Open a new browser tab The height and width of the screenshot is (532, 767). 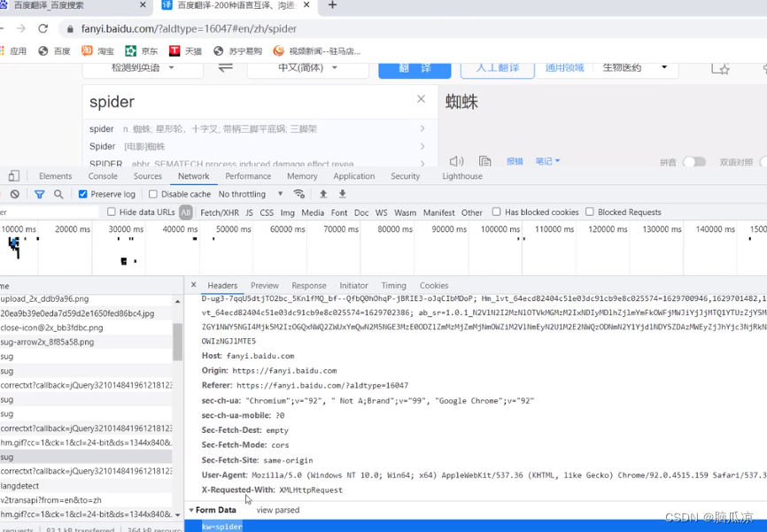[x=332, y=5]
